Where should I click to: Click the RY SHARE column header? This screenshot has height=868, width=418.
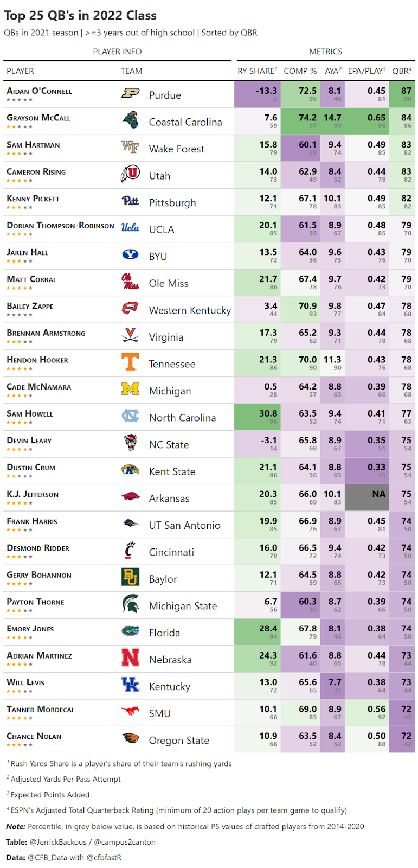click(257, 71)
